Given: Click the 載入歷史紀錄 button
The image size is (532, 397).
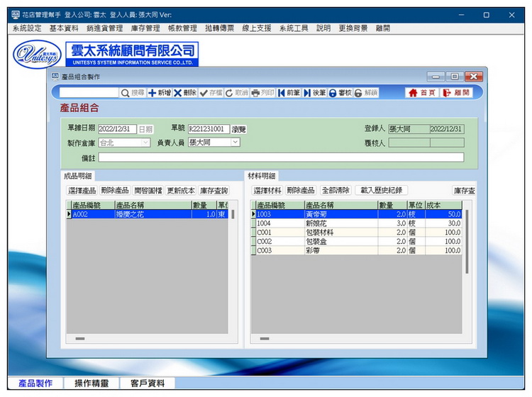Looking at the screenshot, I should [381, 191].
